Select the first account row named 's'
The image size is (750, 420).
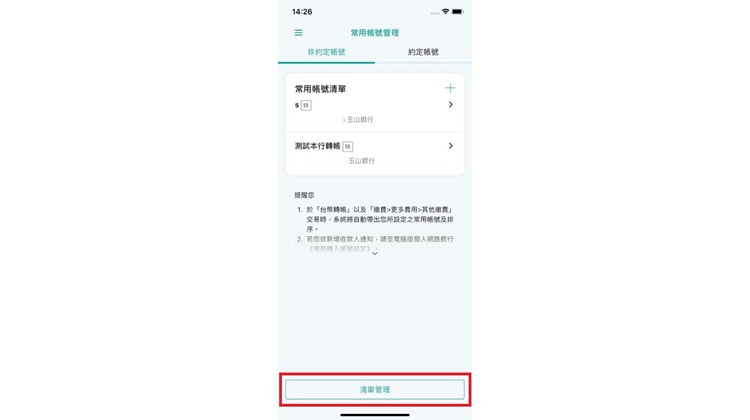375,112
